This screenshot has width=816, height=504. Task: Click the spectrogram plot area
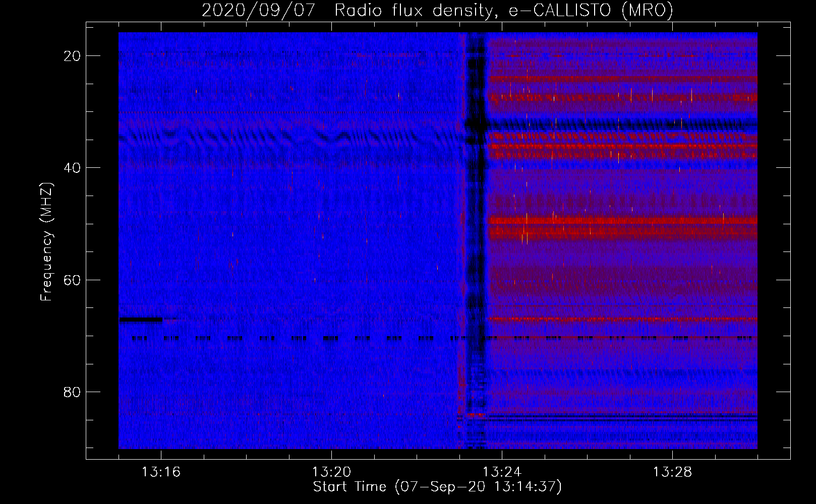coord(438,240)
